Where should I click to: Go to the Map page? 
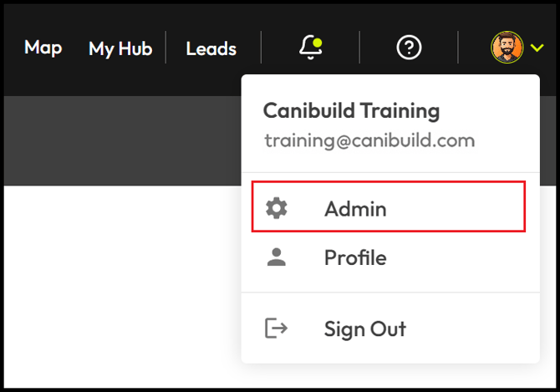pos(43,48)
